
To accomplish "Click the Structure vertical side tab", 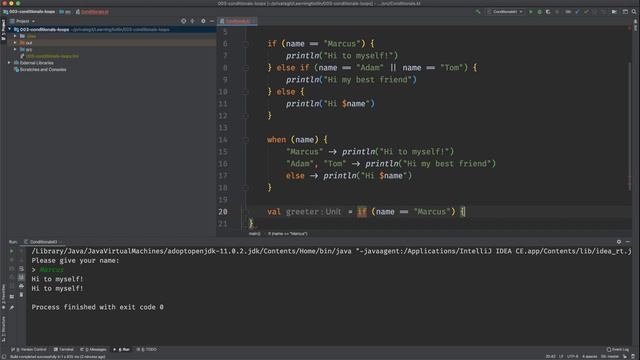I will pos(4,329).
